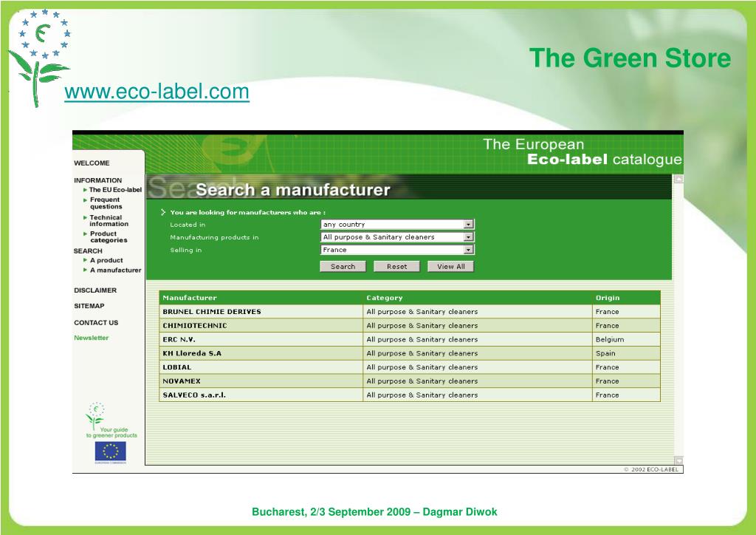756x535 pixels.
Task: Choose search 'A manufacturer' link
Action: tap(115, 270)
